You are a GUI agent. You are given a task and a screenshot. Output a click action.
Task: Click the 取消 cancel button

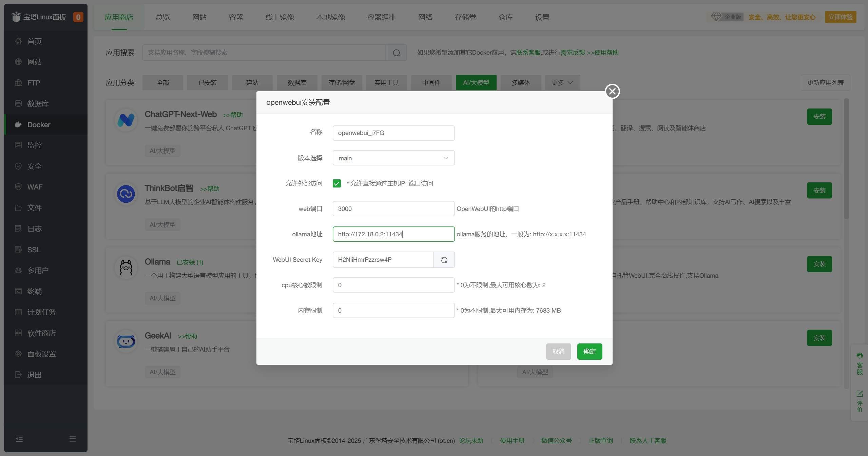coord(558,351)
